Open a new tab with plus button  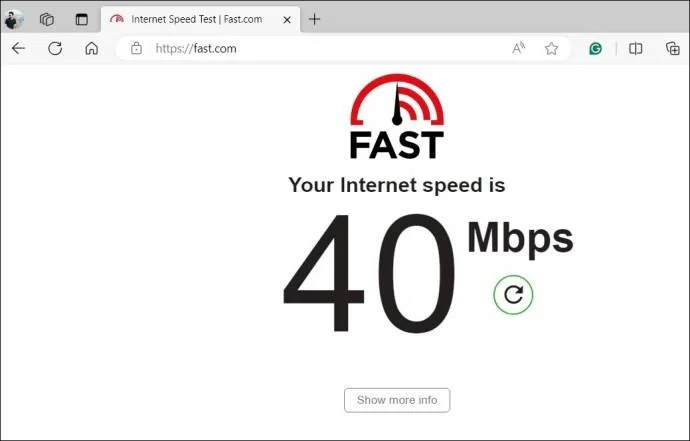(314, 19)
